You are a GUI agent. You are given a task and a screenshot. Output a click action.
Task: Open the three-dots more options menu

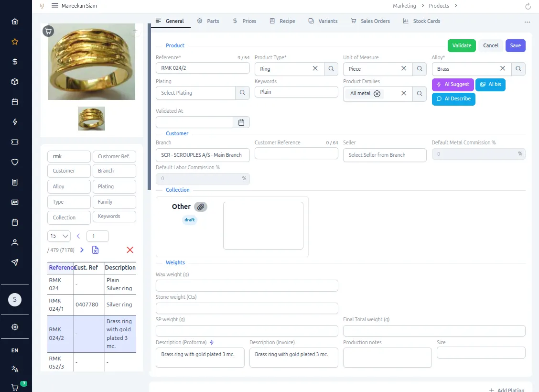point(527,22)
